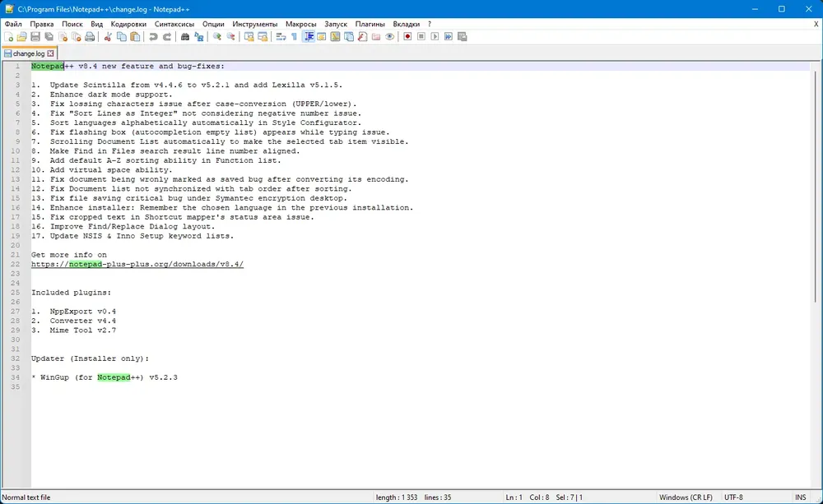Image resolution: width=823 pixels, height=504 pixels.
Task: Click the Close document toolbar icon
Action: click(63, 37)
